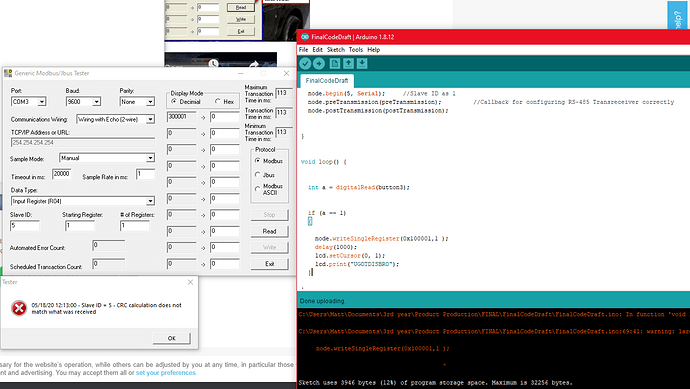Click the Maximum Transaction Time field
Image resolution: width=690 pixels, height=389 pixels.
click(284, 93)
